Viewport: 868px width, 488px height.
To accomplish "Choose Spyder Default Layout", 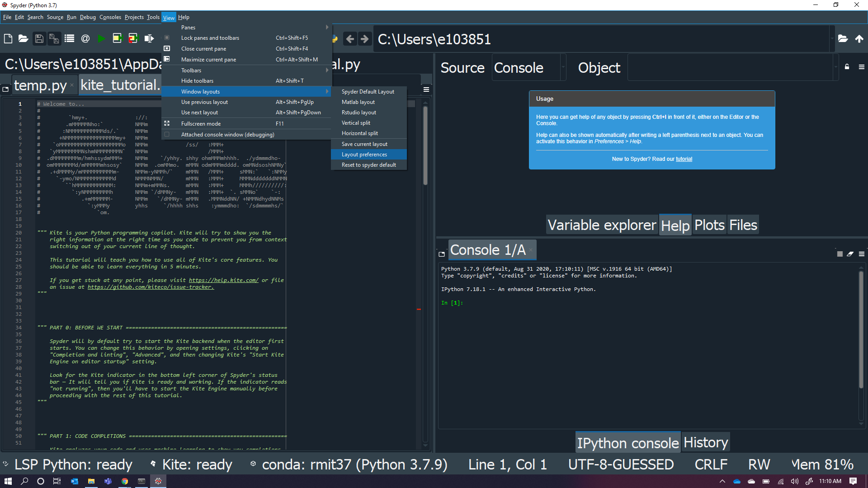I will 368,92.
